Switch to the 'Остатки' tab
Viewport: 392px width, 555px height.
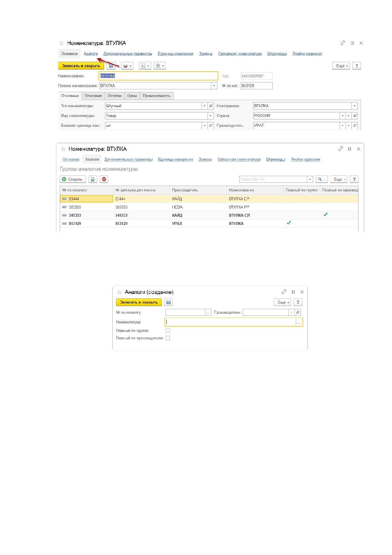[x=115, y=96]
